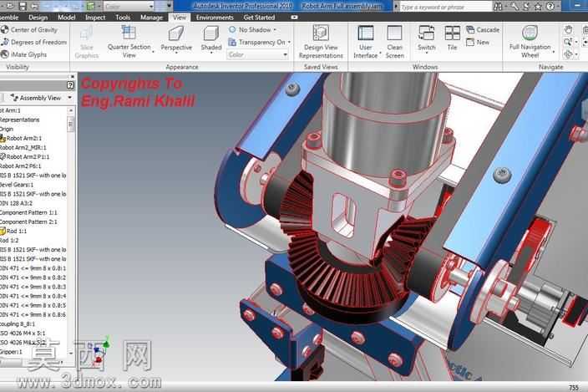Screen dimensions: 588x392
Task: Select DIN 128 A3:2 in the browser
Action: pyautogui.click(x=16, y=203)
